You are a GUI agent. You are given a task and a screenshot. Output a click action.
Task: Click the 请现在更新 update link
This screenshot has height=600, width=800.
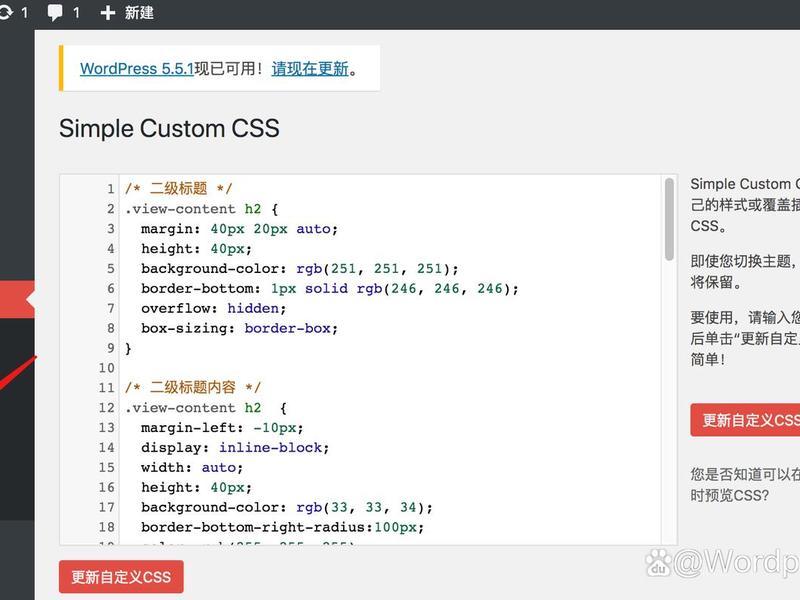310,68
